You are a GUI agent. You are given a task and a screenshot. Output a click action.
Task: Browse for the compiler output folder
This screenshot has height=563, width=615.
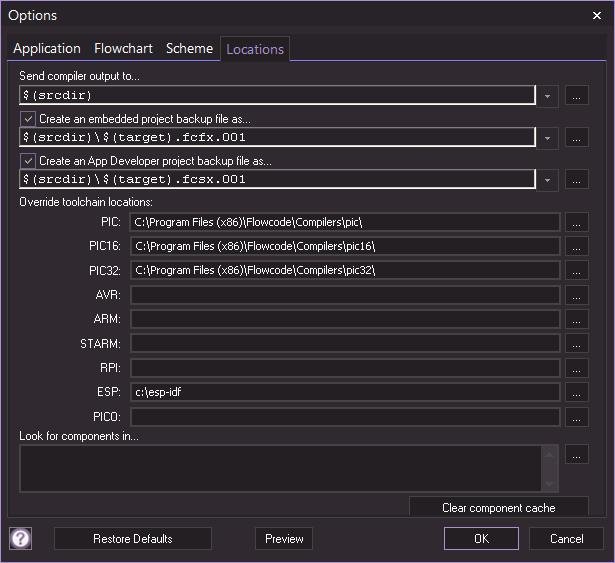coord(577,96)
